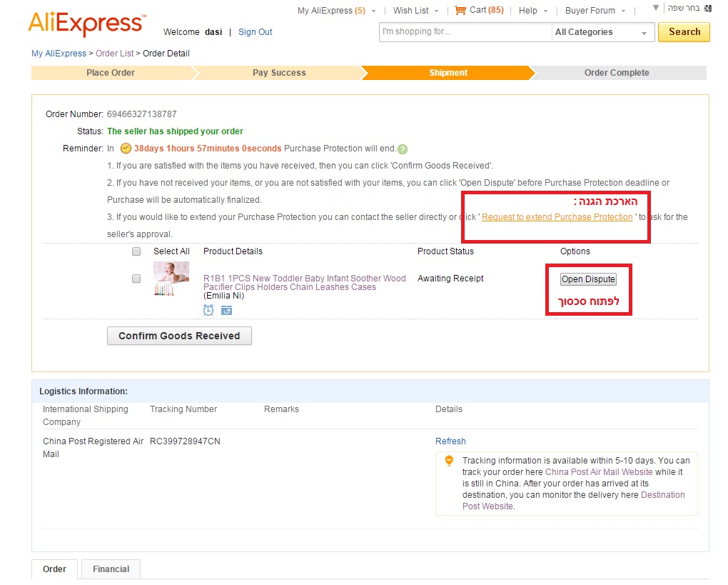This screenshot has width=728, height=585.
Task: Click the order number 69466327138787
Action: click(141, 114)
